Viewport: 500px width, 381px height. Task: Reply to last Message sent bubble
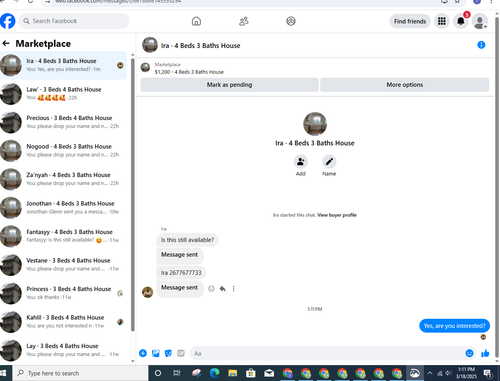click(222, 289)
